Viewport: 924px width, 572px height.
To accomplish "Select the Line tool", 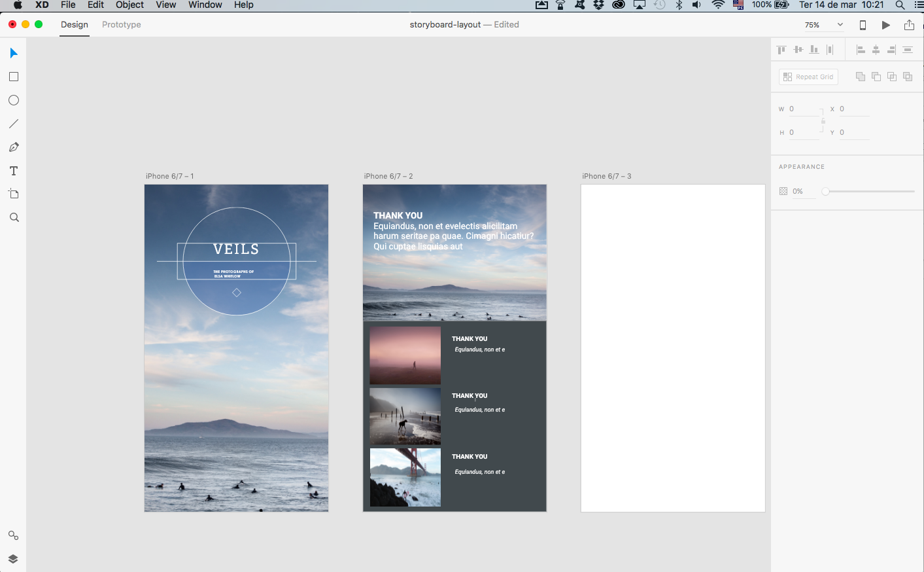I will pyautogui.click(x=14, y=124).
